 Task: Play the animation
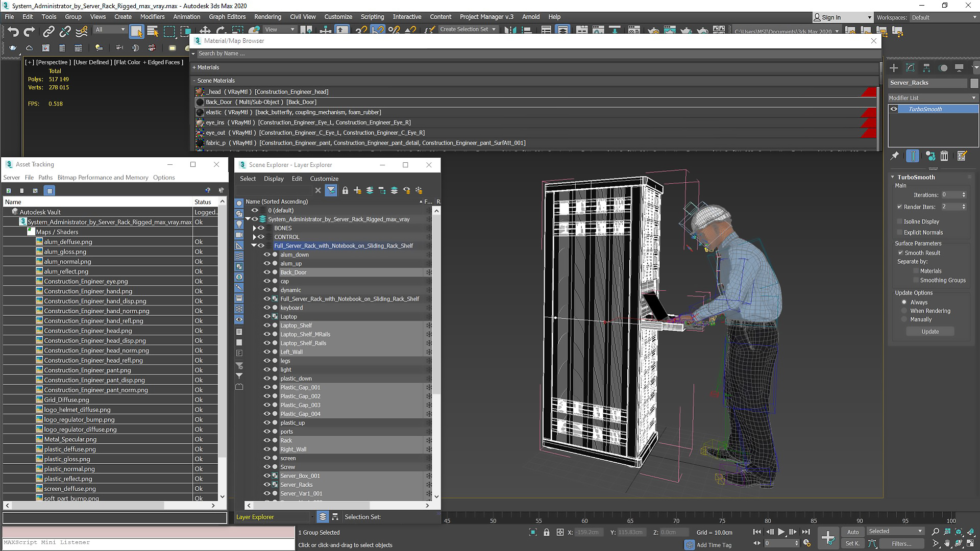click(781, 532)
